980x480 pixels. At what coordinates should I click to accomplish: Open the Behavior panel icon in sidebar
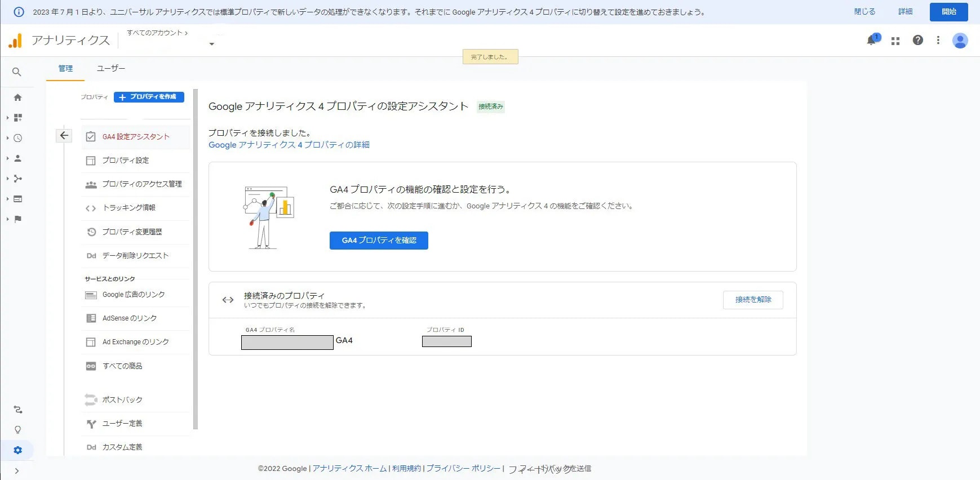point(18,199)
